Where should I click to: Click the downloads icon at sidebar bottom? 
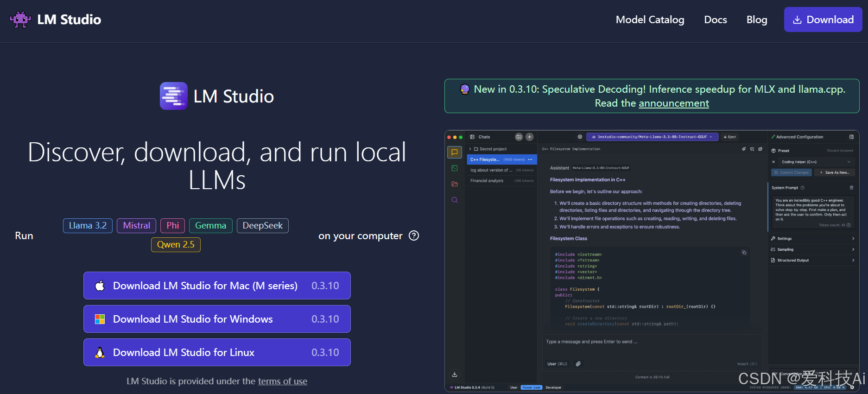pos(455,374)
